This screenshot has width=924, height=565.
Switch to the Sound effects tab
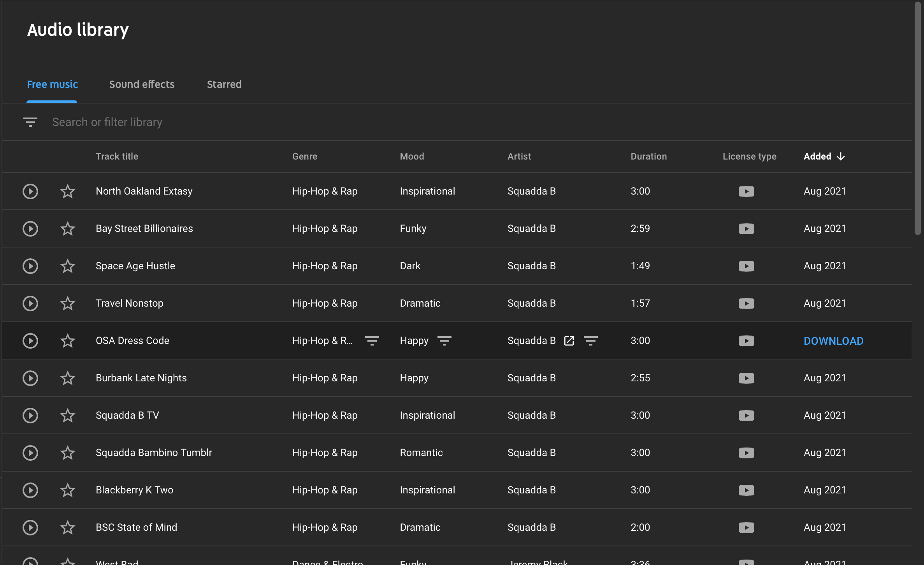pos(142,84)
